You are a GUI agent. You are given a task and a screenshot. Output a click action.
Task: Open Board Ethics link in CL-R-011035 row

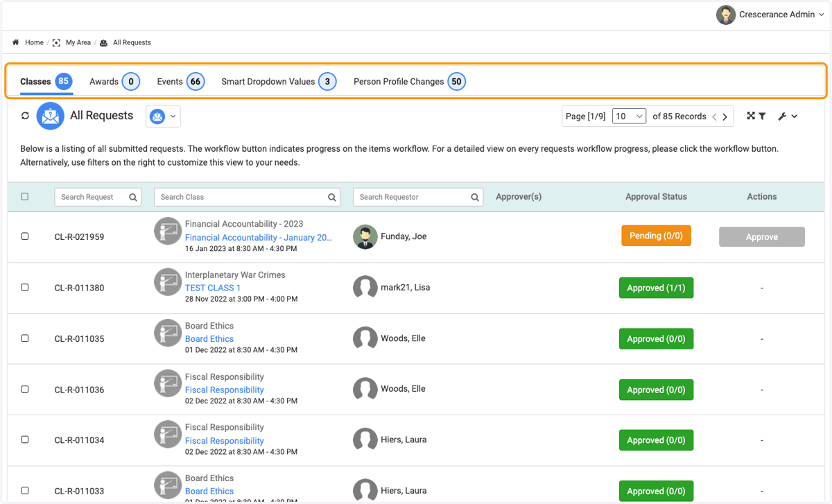pyautogui.click(x=209, y=339)
